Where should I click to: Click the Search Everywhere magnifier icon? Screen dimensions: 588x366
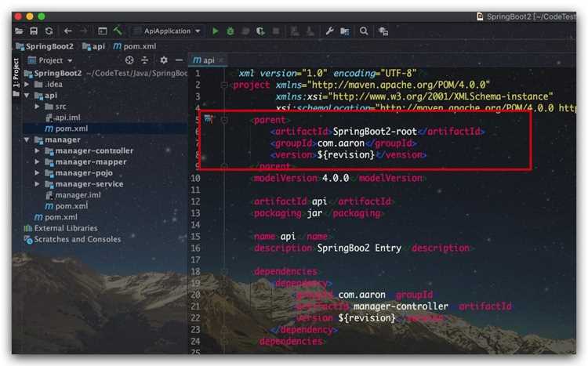coord(364,31)
